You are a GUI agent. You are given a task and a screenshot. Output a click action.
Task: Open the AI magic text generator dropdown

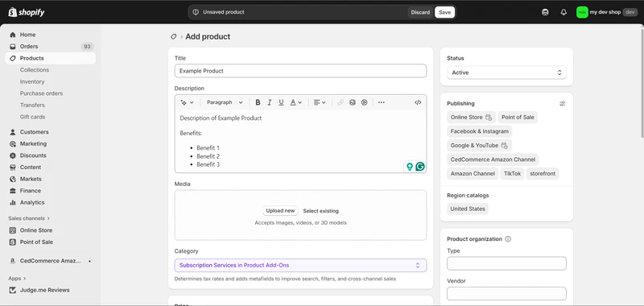188,102
